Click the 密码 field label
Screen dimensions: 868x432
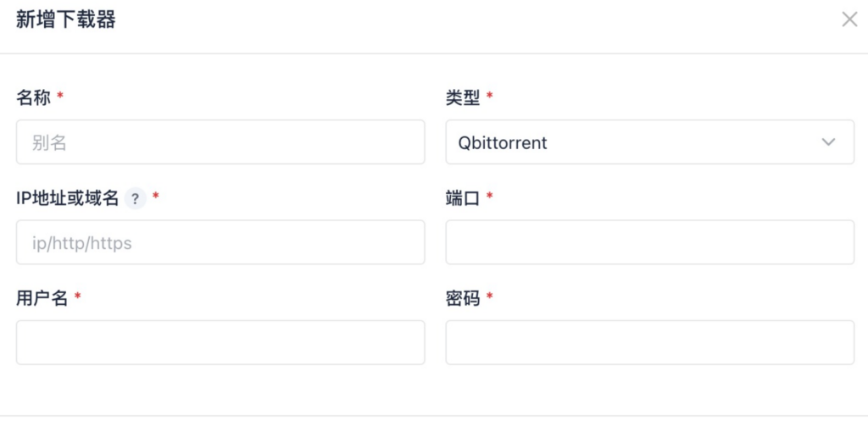tap(463, 298)
